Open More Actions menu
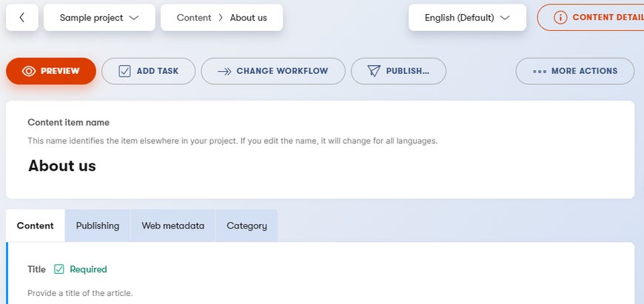The width and height of the screenshot is (644, 304). pos(575,71)
